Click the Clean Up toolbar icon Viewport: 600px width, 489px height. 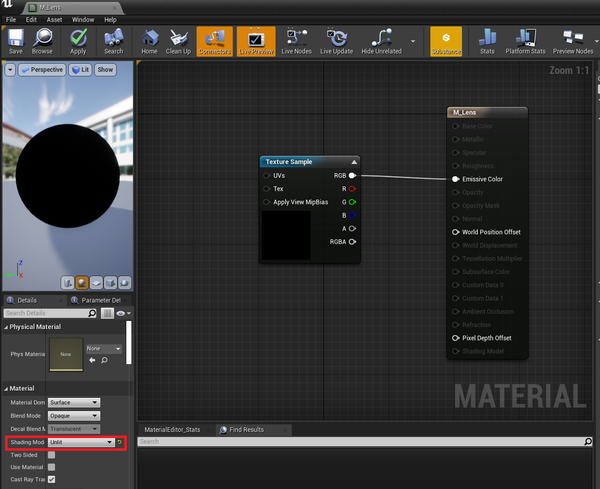click(x=178, y=40)
